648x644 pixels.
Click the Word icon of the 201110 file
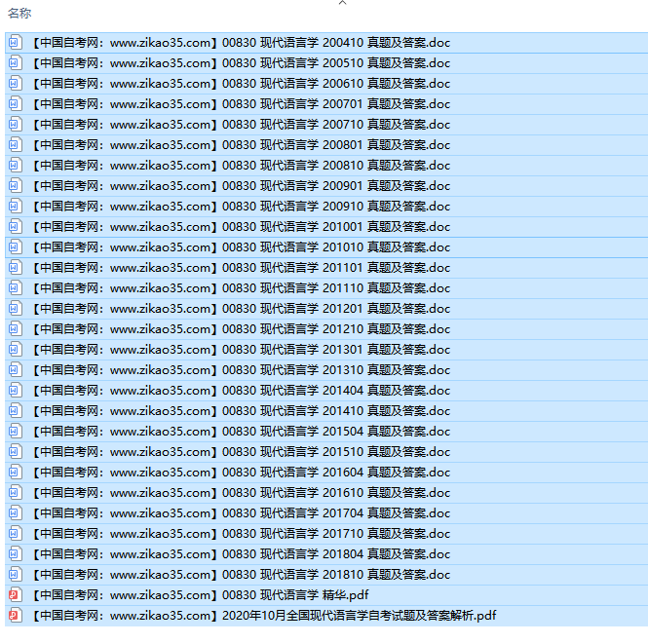click(16, 288)
